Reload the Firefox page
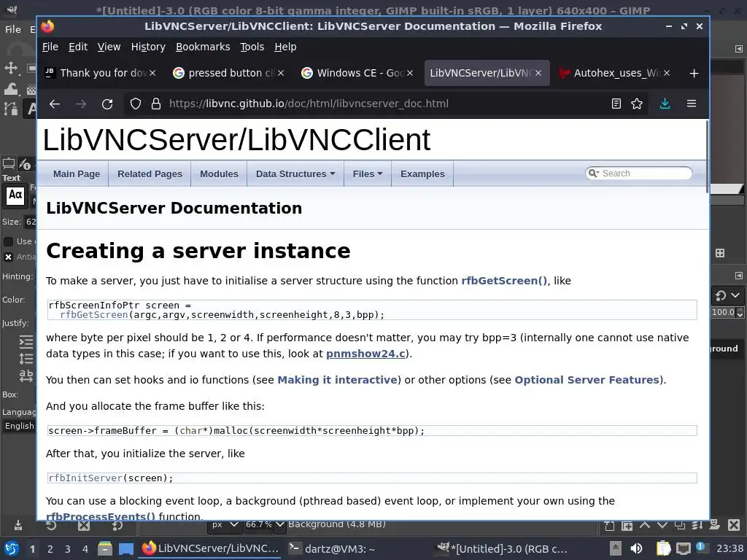The height and width of the screenshot is (560, 747). coord(107,104)
